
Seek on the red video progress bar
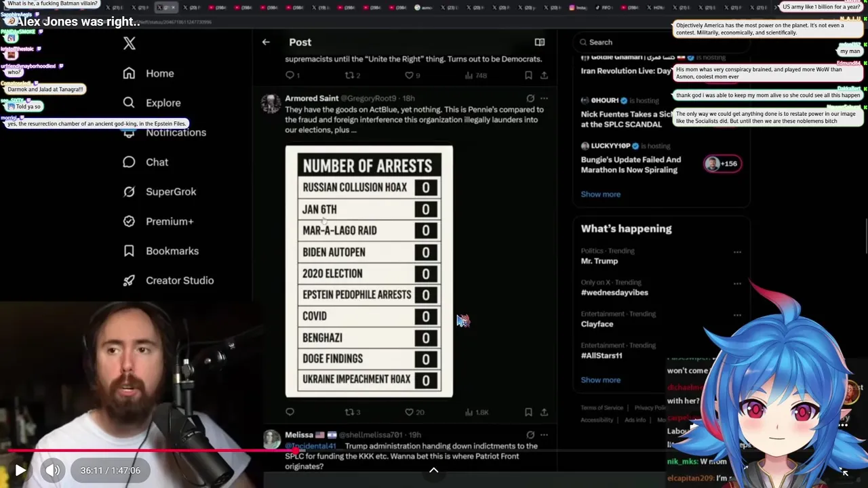[434, 450]
